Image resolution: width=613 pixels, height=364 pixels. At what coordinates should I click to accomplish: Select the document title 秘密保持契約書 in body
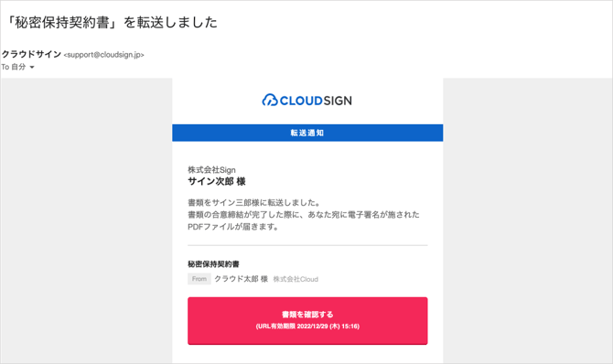[213, 264]
